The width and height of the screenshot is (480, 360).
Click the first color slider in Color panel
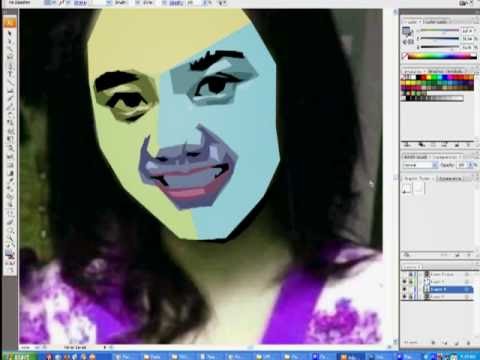pyautogui.click(x=439, y=31)
